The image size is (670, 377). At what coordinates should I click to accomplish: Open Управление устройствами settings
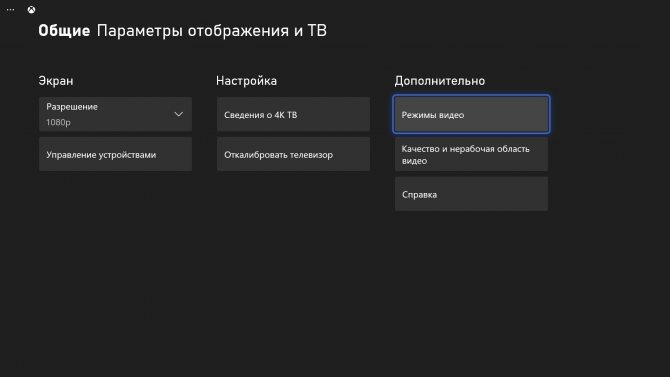pos(115,154)
